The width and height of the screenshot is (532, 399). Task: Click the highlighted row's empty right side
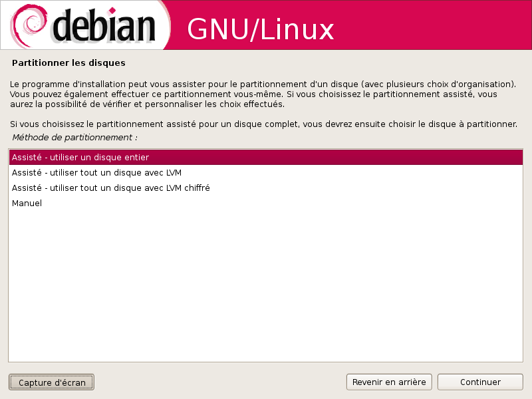[336, 158]
